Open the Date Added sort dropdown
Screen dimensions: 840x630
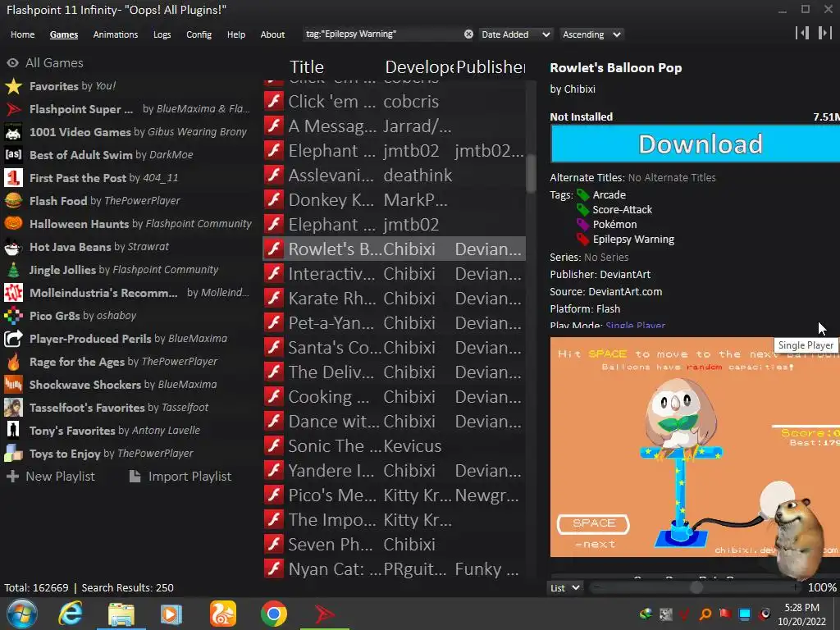[516, 34]
